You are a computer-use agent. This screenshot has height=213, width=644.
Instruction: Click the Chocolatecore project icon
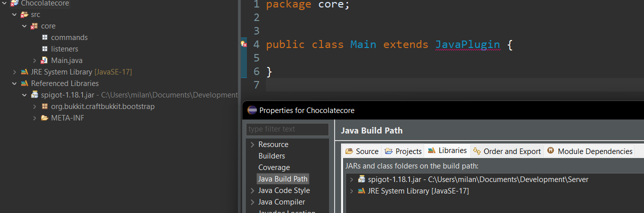tap(15, 3)
